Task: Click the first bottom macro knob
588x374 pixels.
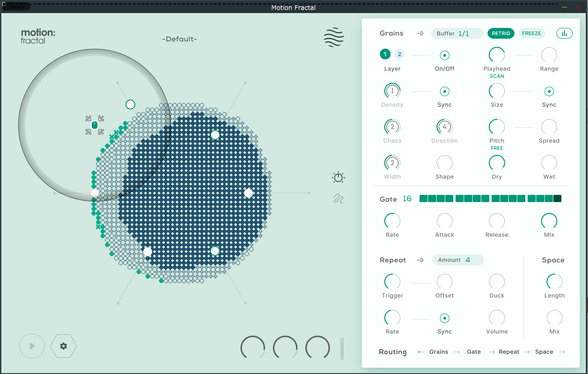Action: click(253, 348)
